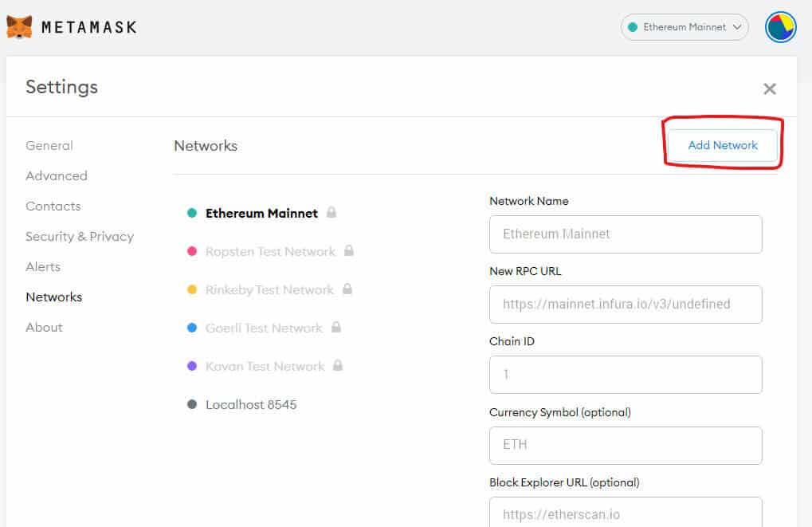Click green dot beside Ethereum Mainnet list entry
Viewport: 812px width, 527px height.
pos(191,213)
